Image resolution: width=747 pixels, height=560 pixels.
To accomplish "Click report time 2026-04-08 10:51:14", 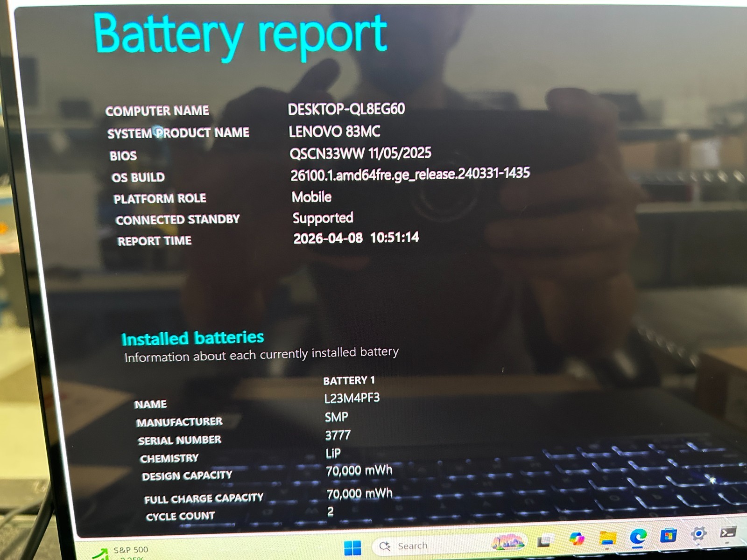I will 356,238.
